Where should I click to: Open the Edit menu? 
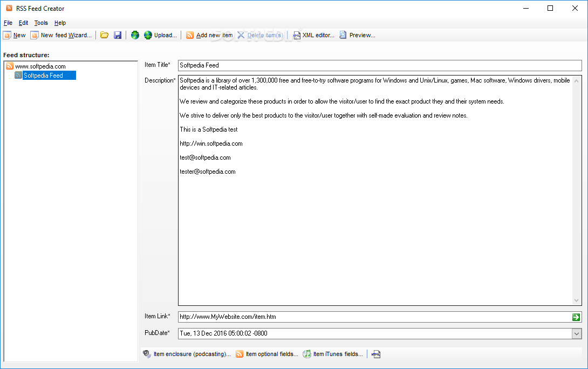coord(23,23)
